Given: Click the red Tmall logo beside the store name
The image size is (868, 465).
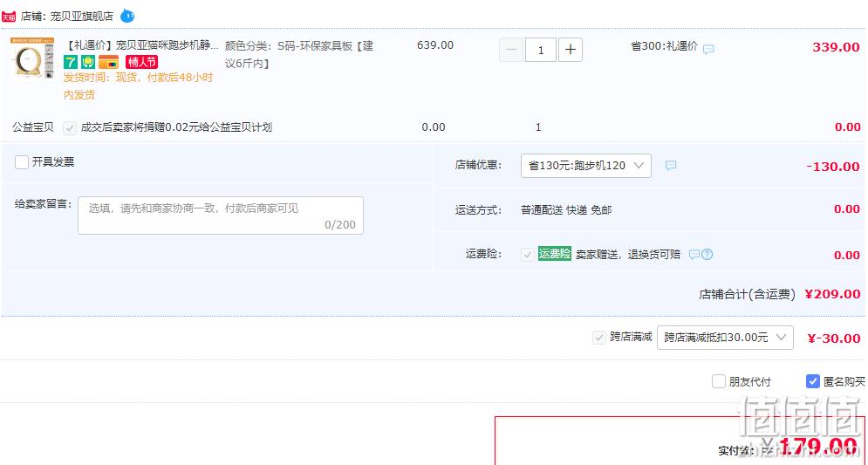Looking at the screenshot, I should [9, 17].
